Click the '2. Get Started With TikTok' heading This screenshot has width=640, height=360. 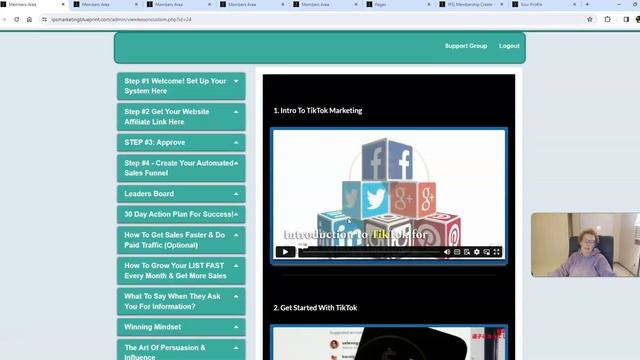click(315, 308)
